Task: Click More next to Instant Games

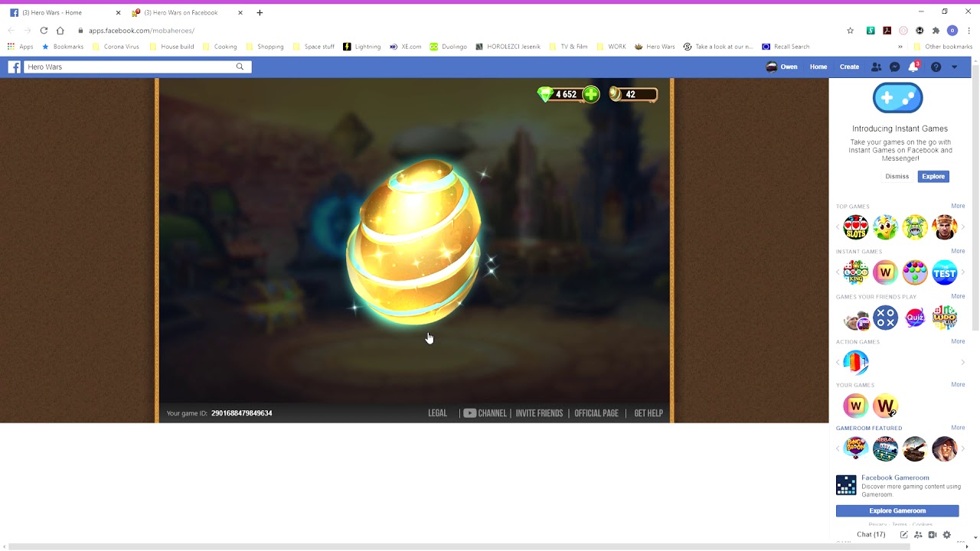Action: pos(958,251)
